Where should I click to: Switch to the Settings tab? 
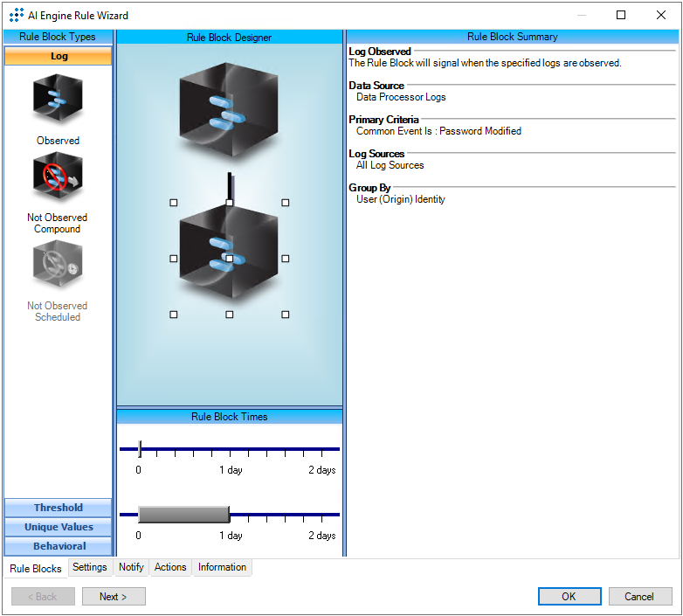90,567
